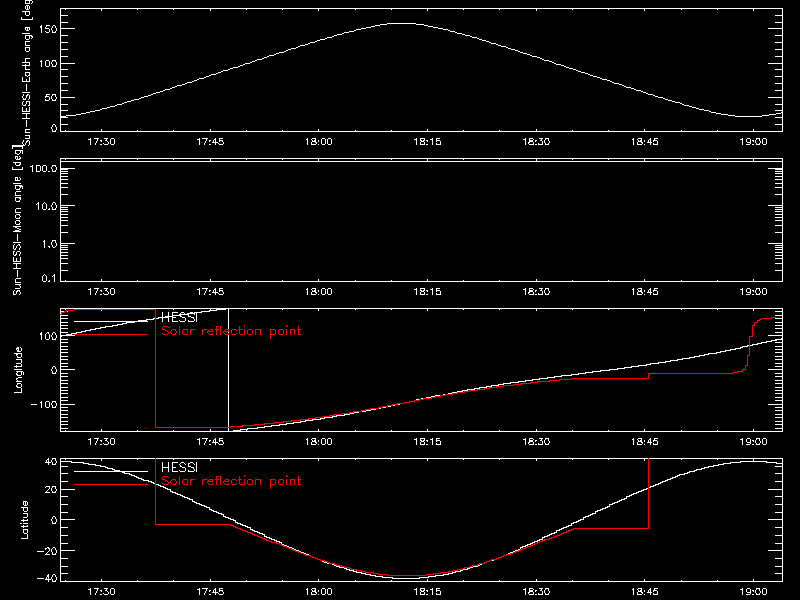Click the HESSI legend text in Longitude plot
Image resolution: width=800 pixels, height=600 pixels.
point(179,318)
